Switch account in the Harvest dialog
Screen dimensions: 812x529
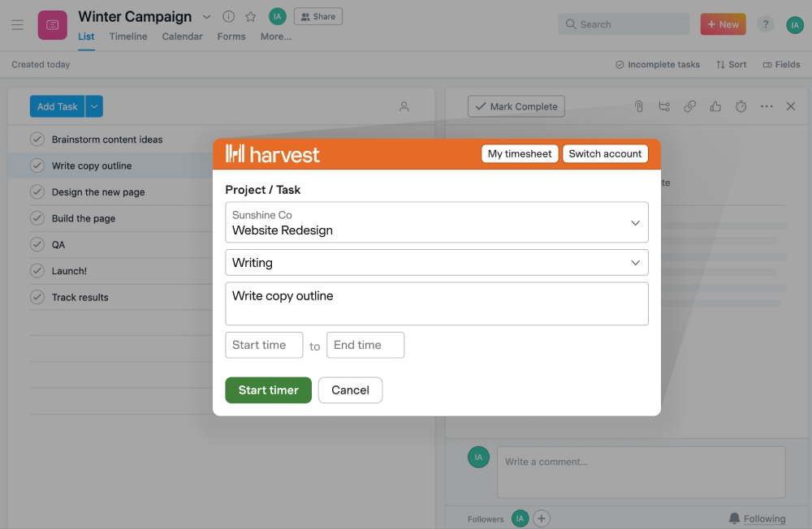click(x=605, y=153)
